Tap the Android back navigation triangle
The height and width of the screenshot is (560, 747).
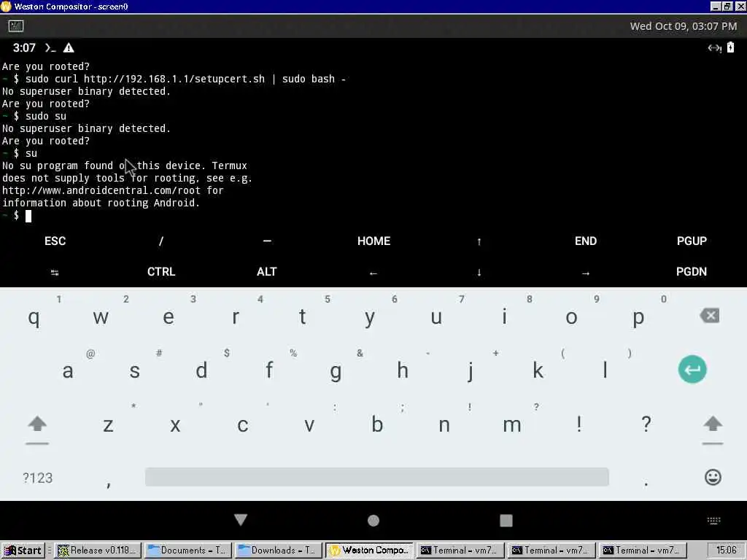click(241, 519)
